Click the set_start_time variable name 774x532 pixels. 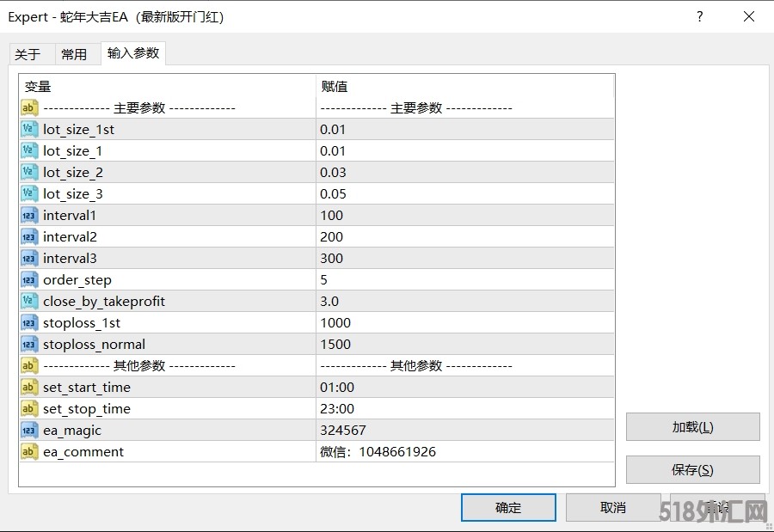(x=87, y=388)
